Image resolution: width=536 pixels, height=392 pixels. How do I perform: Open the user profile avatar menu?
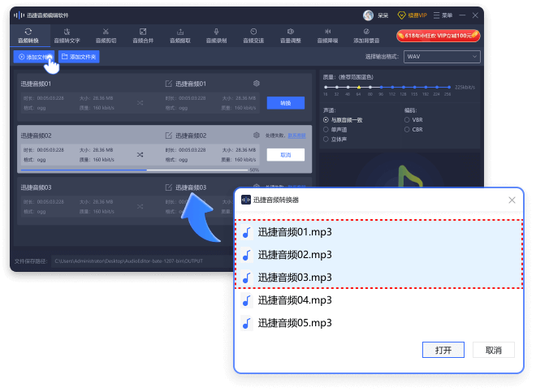coord(368,15)
